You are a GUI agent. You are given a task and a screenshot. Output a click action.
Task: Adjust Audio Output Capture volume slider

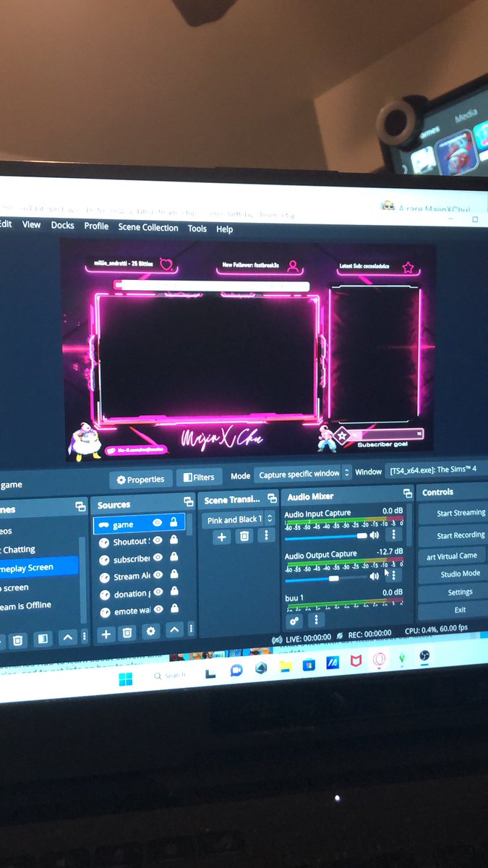click(x=327, y=578)
